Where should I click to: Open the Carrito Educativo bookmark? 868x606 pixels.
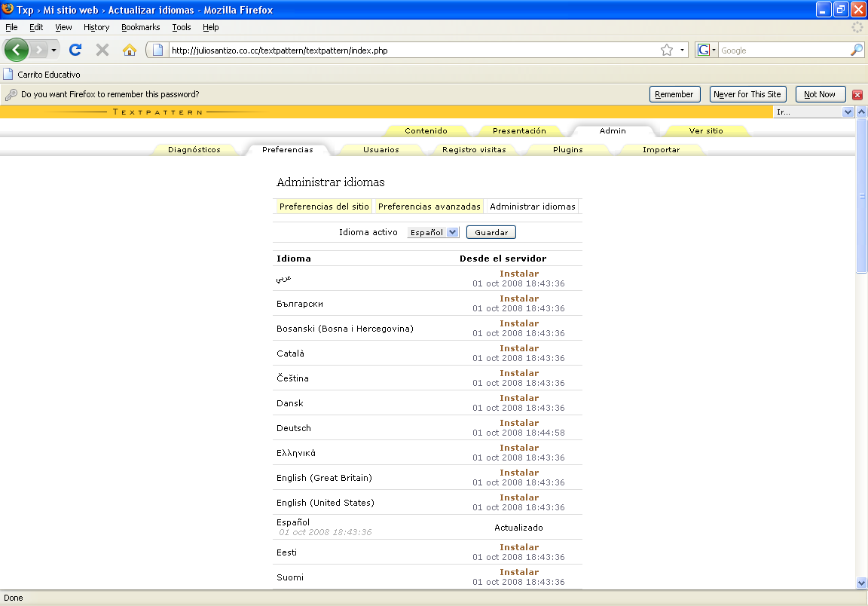42,74
